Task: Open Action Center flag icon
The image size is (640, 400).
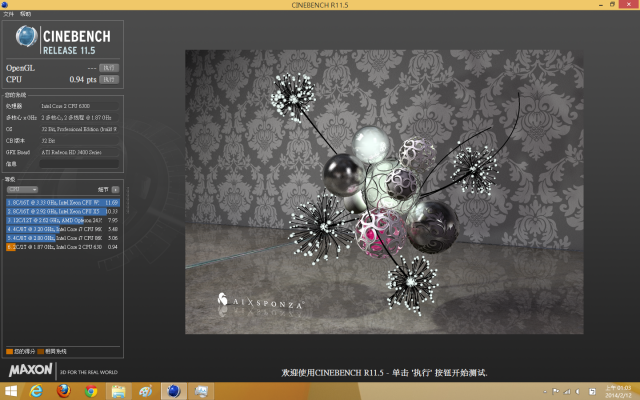Action: point(556,392)
